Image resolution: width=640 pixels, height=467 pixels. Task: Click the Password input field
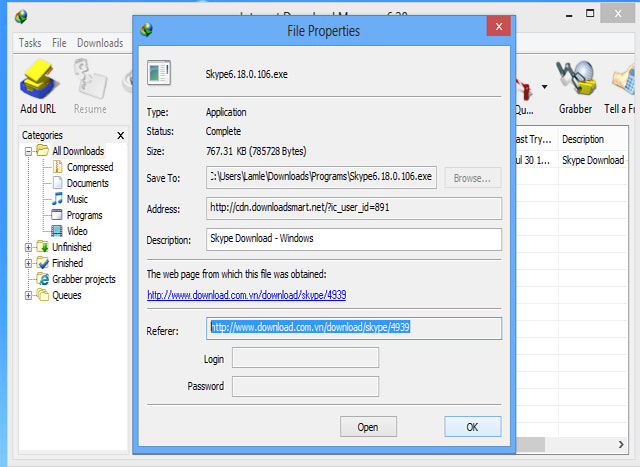305,386
